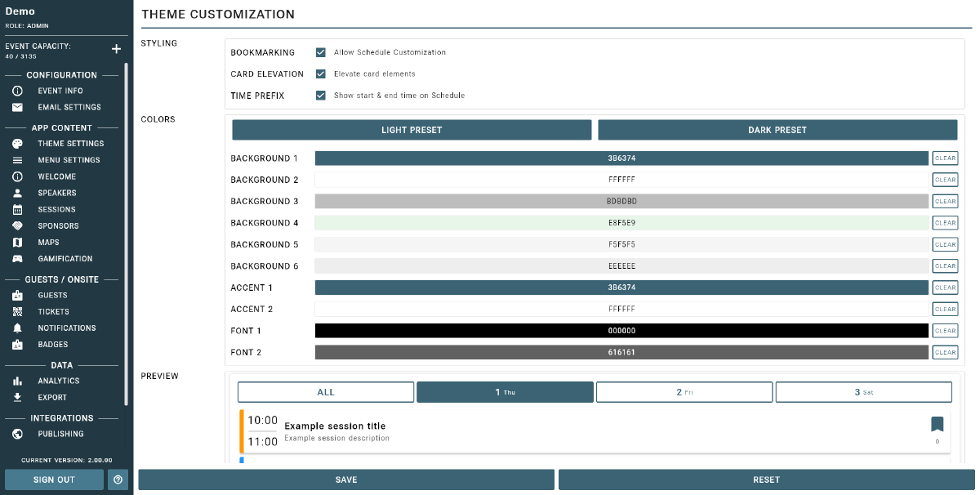Open Sponsors handshake icon in sidebar
This screenshot has height=495, width=980.
point(17,226)
